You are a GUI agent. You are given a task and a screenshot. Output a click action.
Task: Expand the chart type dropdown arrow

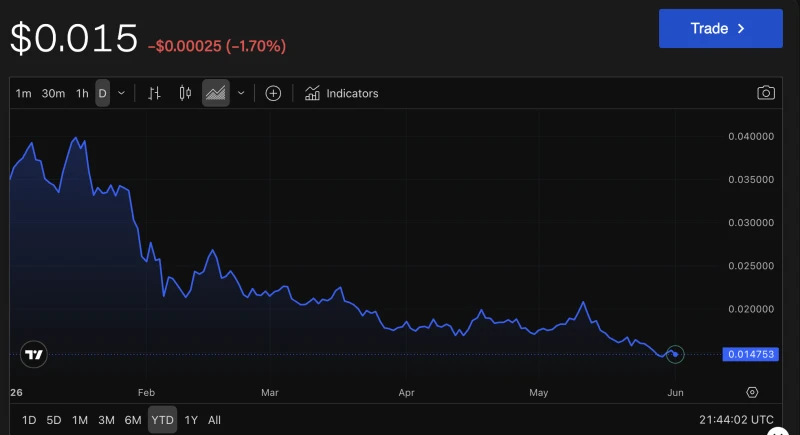pyautogui.click(x=241, y=93)
